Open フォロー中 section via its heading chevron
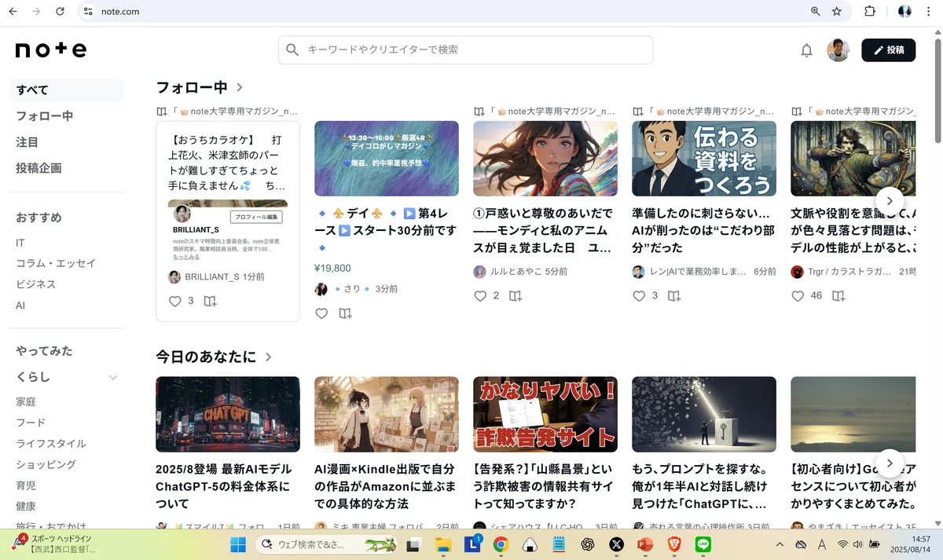The image size is (943, 560). click(x=240, y=88)
